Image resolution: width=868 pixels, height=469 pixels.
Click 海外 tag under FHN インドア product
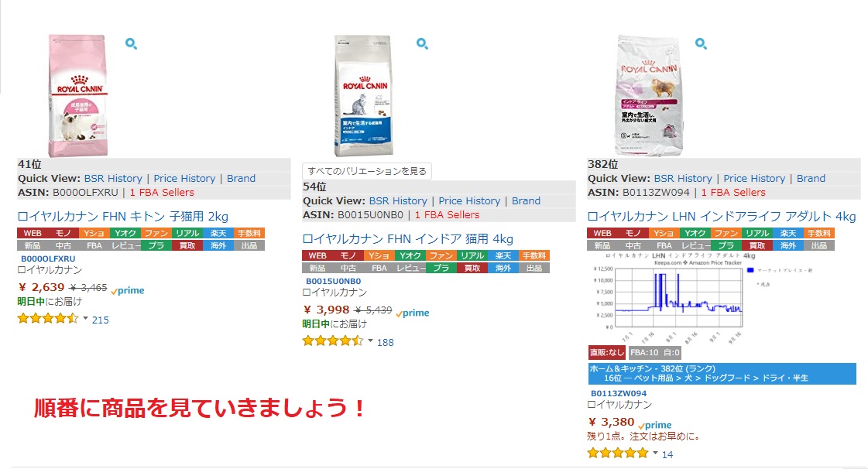(x=503, y=268)
